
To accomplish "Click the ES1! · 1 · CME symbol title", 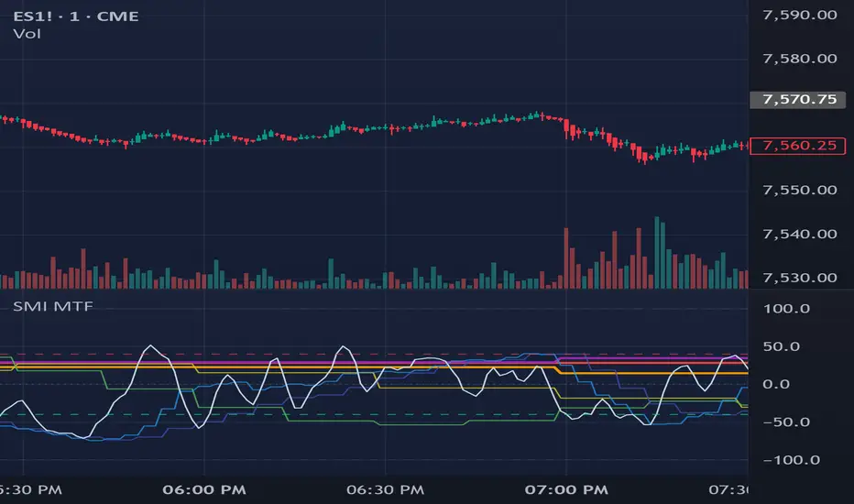I will click(x=76, y=16).
